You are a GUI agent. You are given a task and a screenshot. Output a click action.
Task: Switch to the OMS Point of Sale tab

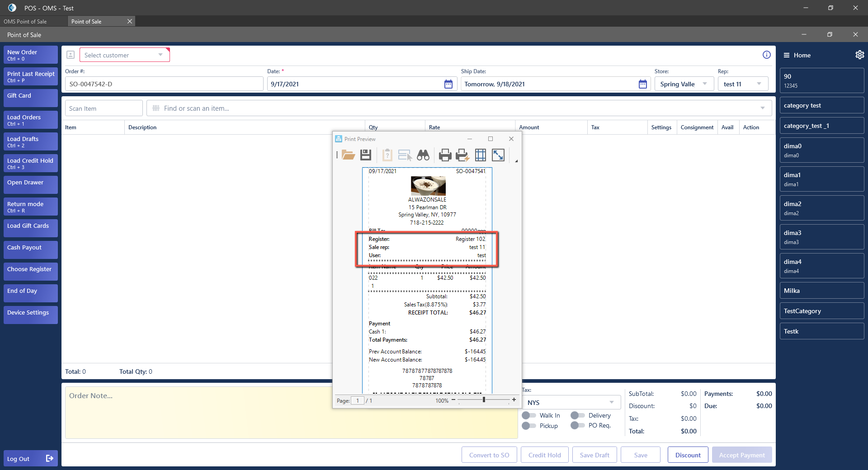point(25,22)
